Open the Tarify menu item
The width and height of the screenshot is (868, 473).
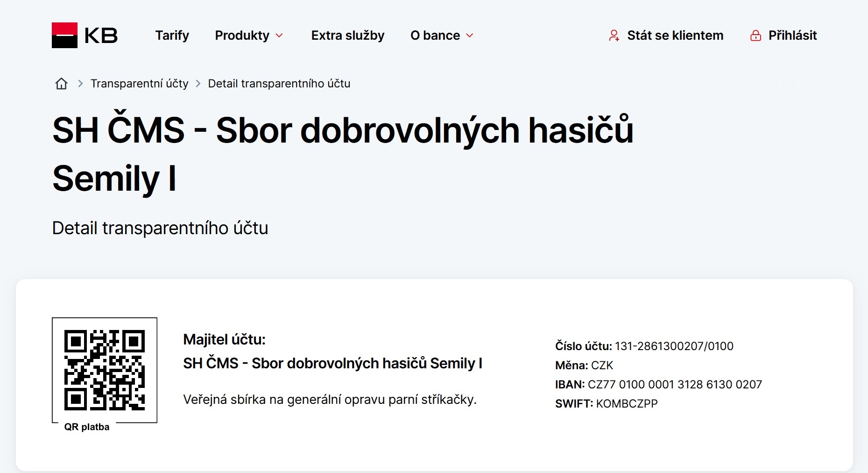coord(172,36)
